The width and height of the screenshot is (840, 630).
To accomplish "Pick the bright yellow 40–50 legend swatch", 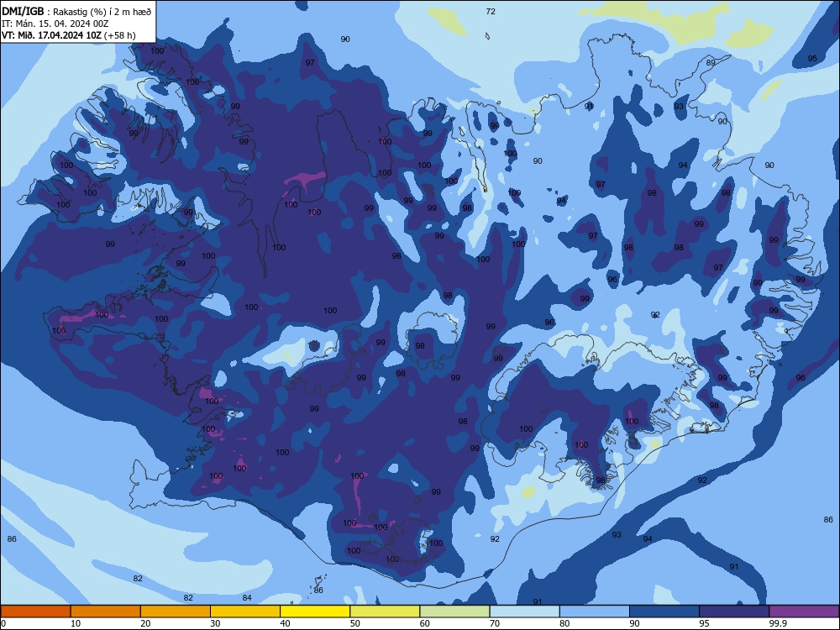I will (315, 612).
